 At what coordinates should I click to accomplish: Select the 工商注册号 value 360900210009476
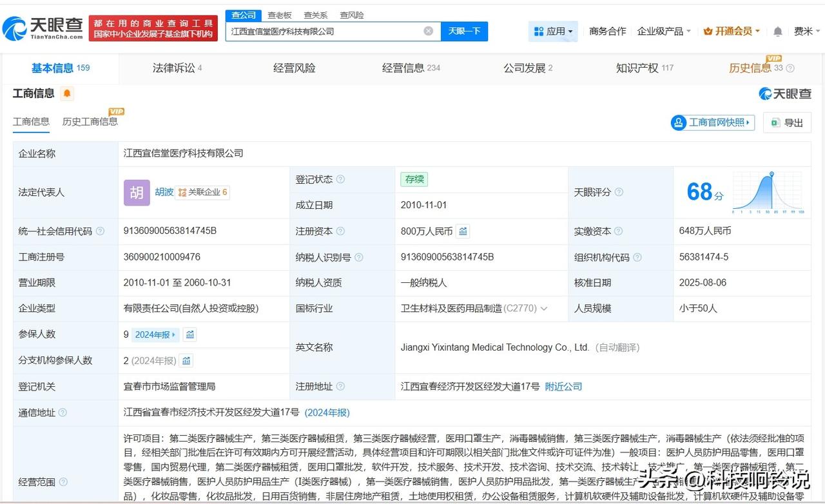162,257
